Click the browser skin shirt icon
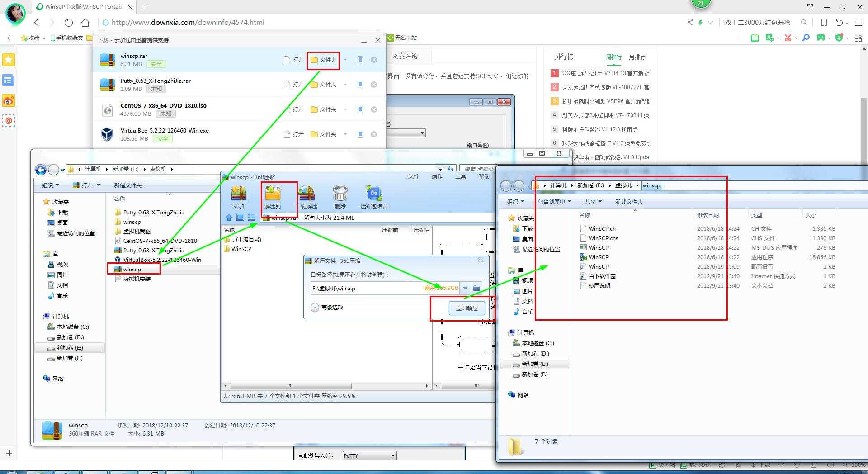 click(810, 7)
